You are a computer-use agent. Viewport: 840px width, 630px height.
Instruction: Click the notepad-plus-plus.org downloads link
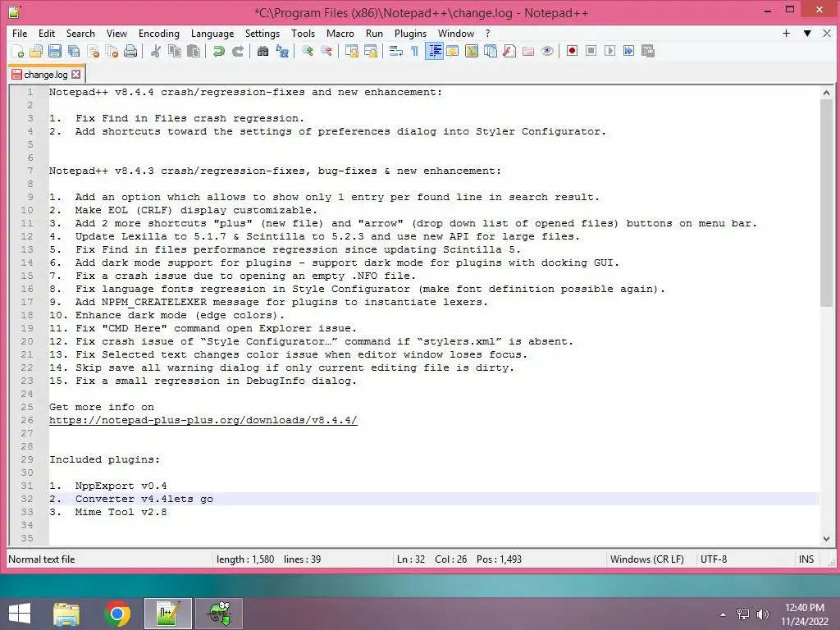(203, 421)
